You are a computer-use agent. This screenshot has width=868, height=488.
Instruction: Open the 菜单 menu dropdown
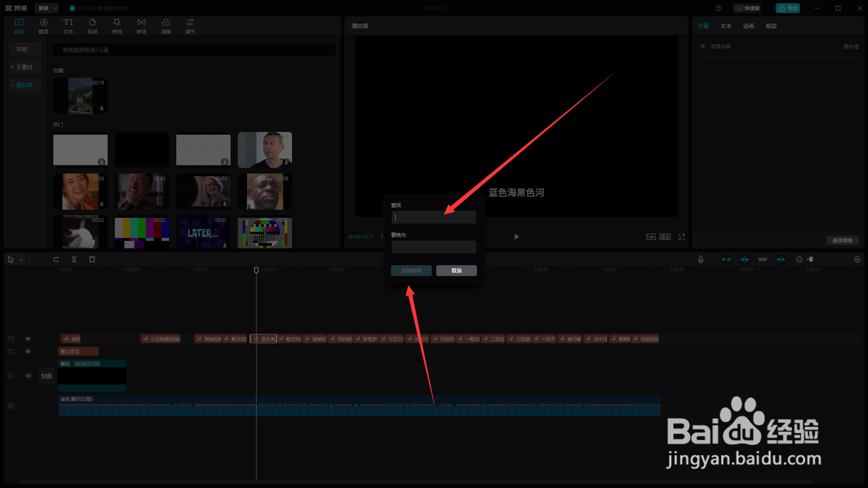[x=47, y=8]
